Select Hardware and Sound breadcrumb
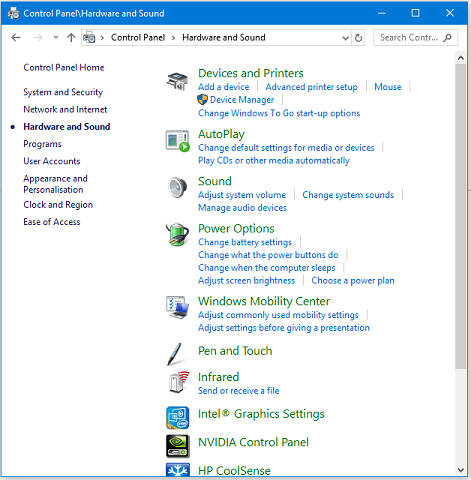The image size is (471, 480). click(x=224, y=37)
